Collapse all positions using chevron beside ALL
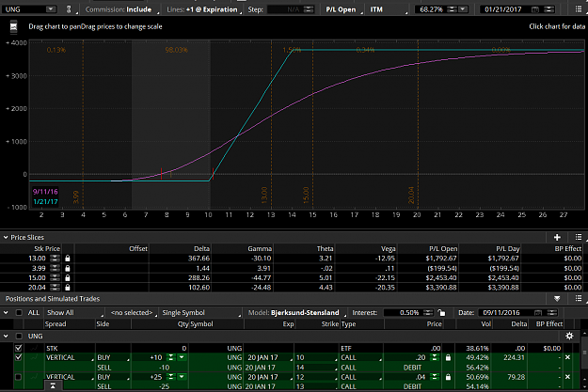This screenshot has width=588, height=392. point(6,312)
